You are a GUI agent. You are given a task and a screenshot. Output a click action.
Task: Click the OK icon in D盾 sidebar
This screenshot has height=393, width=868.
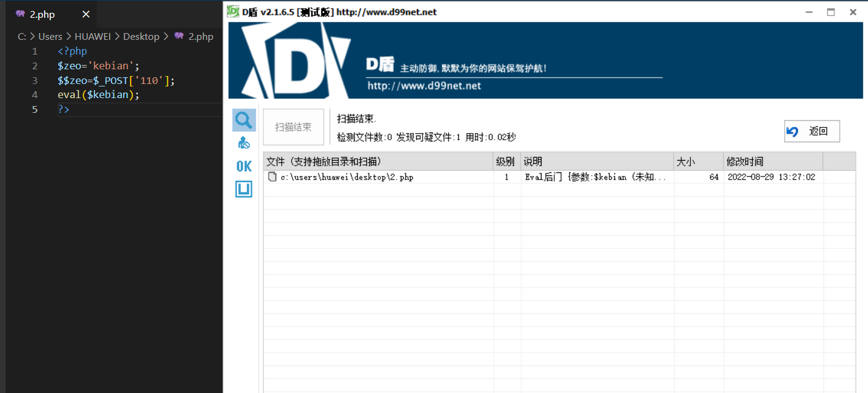click(244, 166)
